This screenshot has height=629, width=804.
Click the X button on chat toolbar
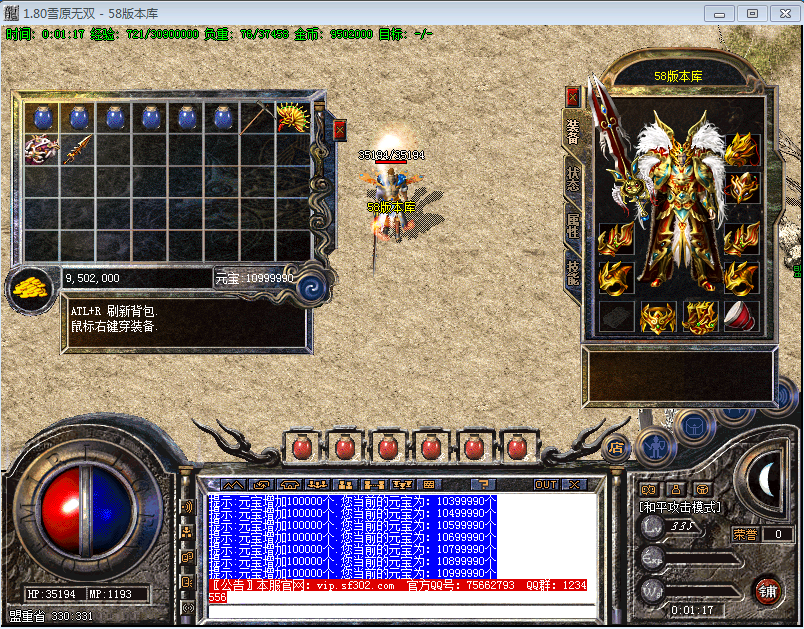574,484
